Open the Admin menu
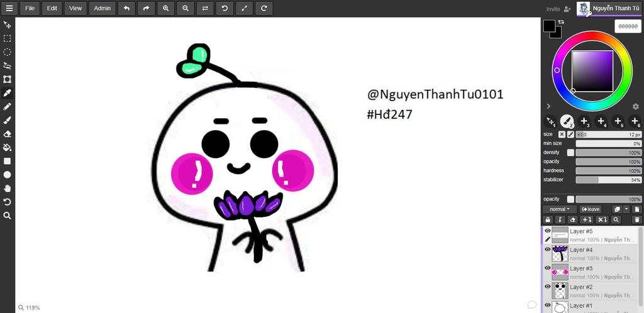This screenshot has height=313, width=644. (x=102, y=8)
